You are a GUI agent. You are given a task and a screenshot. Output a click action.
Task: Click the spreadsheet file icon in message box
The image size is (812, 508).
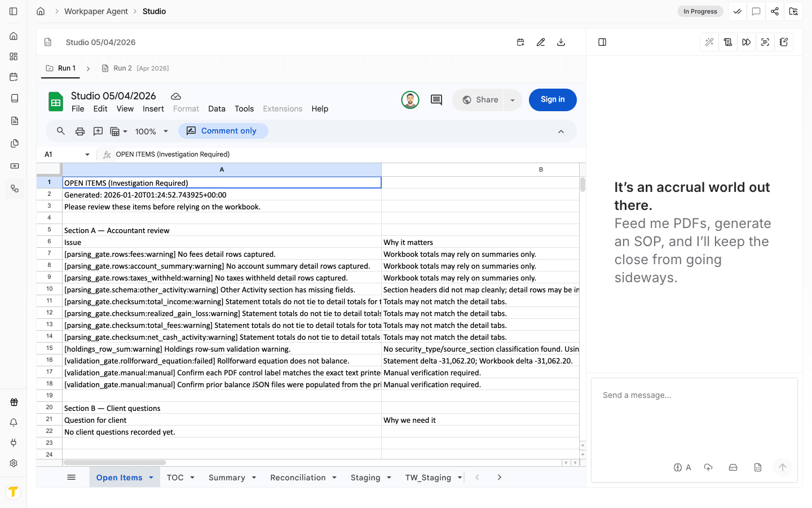(758, 467)
